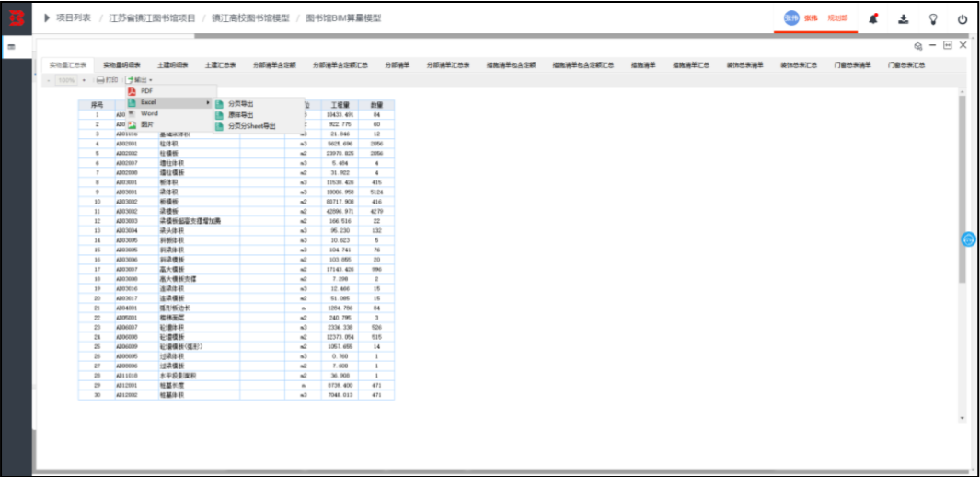Open the 输出 export dropdown
The height and width of the screenshot is (477, 980).
tap(139, 80)
